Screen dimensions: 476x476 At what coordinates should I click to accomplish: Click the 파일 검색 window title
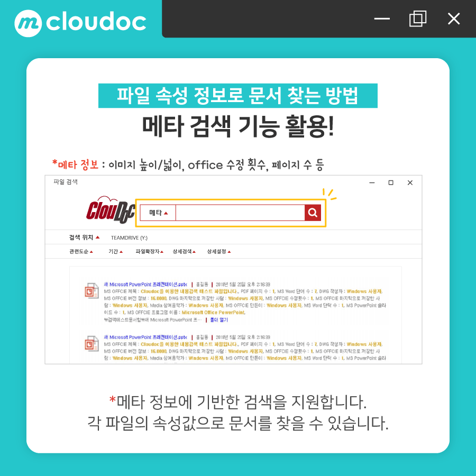point(66,181)
